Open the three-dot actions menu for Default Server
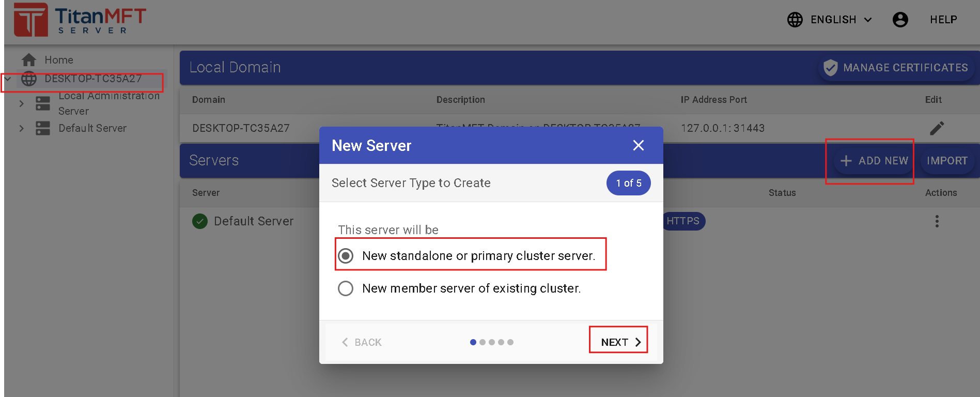The height and width of the screenshot is (397, 980). tap(937, 221)
